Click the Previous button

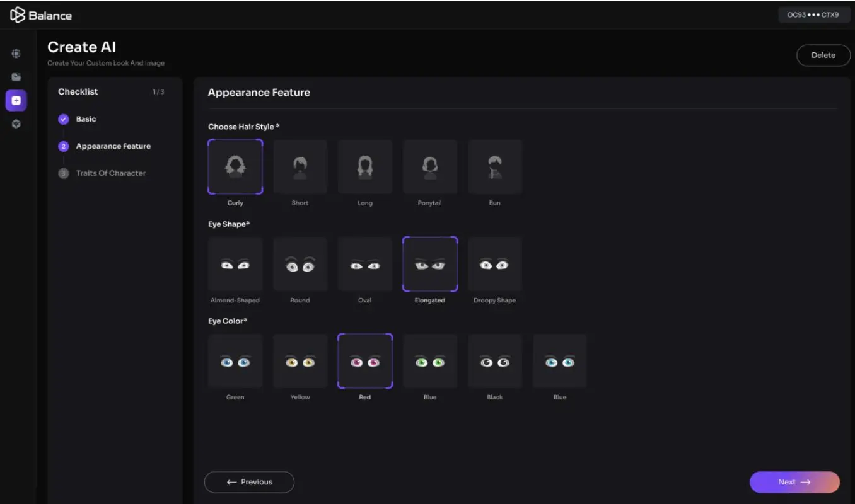click(x=249, y=482)
